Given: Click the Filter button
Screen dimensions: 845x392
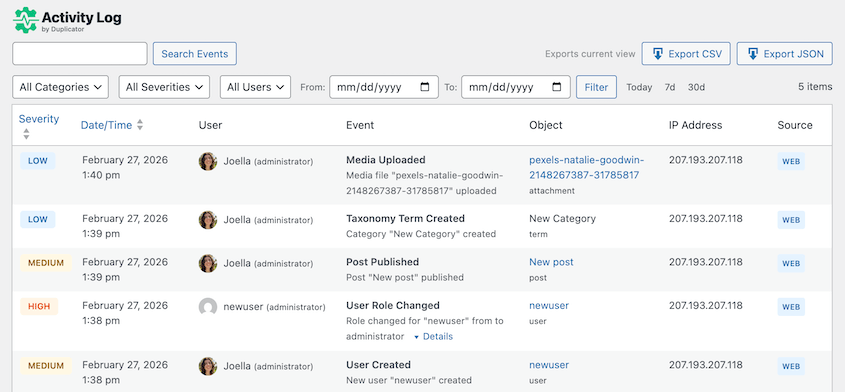Looking at the screenshot, I should pyautogui.click(x=596, y=87).
